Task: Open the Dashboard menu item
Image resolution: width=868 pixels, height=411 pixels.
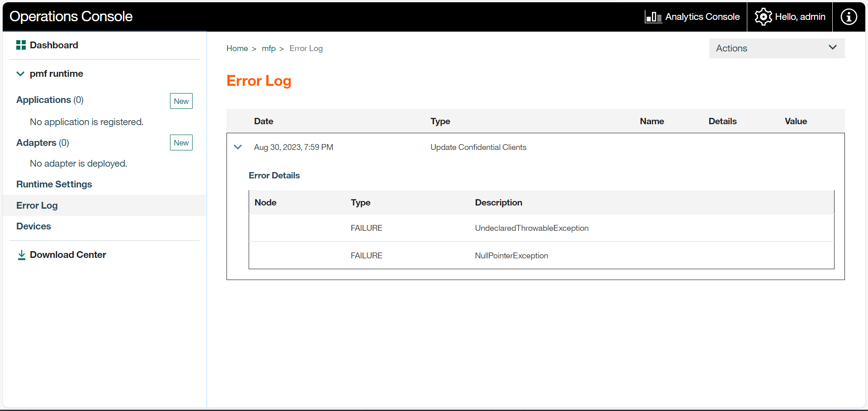Action: (x=54, y=45)
